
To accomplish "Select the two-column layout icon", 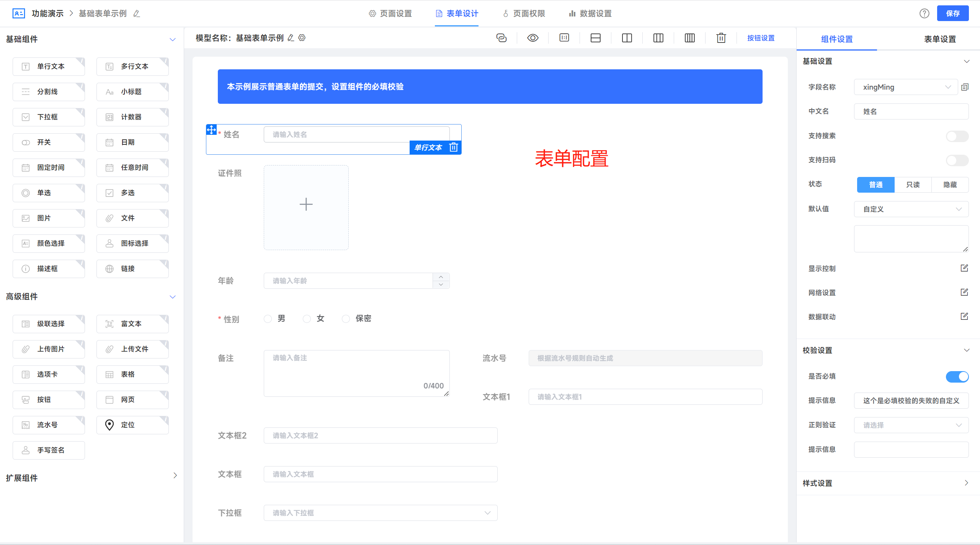I will [x=627, y=38].
